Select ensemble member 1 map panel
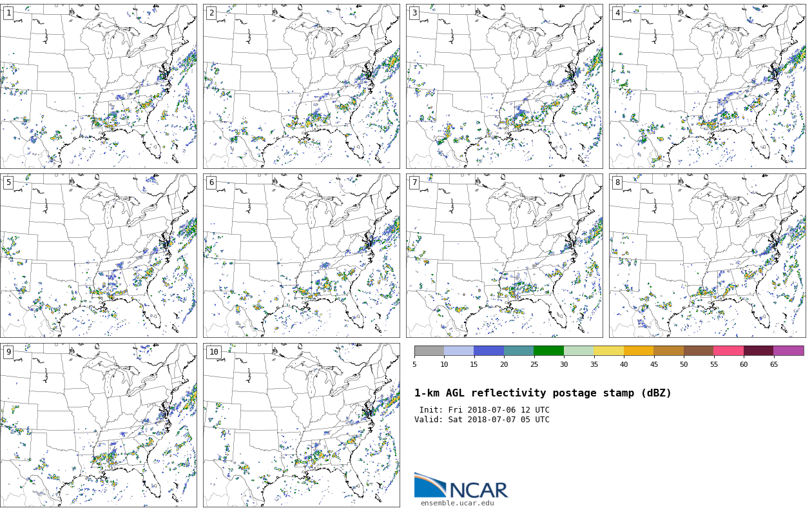The width and height of the screenshot is (812, 508). point(99,86)
